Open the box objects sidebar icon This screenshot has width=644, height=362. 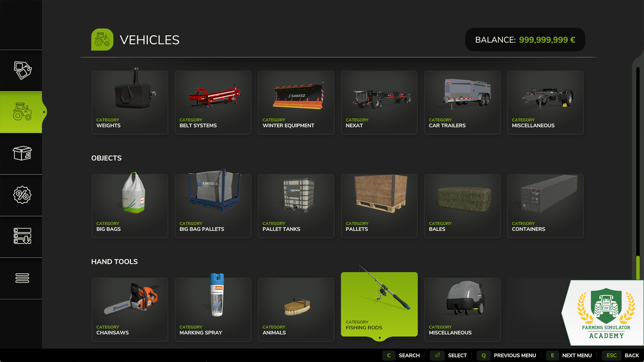coord(22,153)
